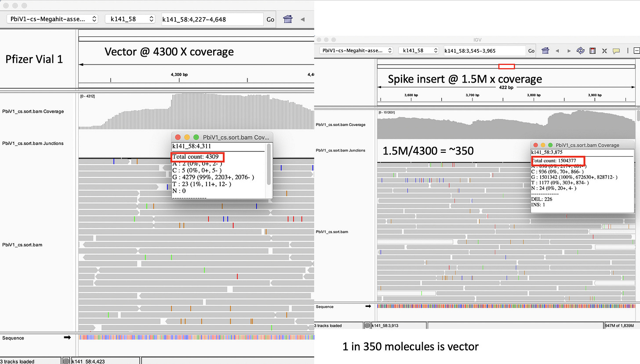Maximize the coverage popup with Total count 4309
Image resolution: width=640 pixels, height=364 pixels.
(196, 137)
